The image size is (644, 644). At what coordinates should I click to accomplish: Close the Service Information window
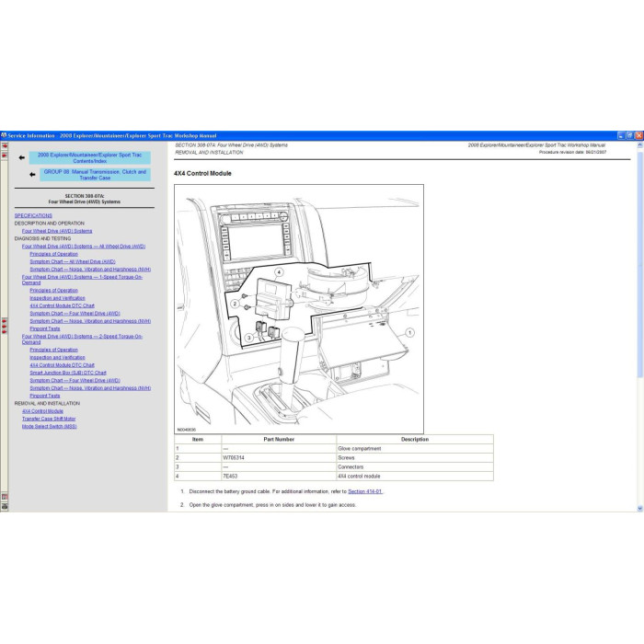638,135
